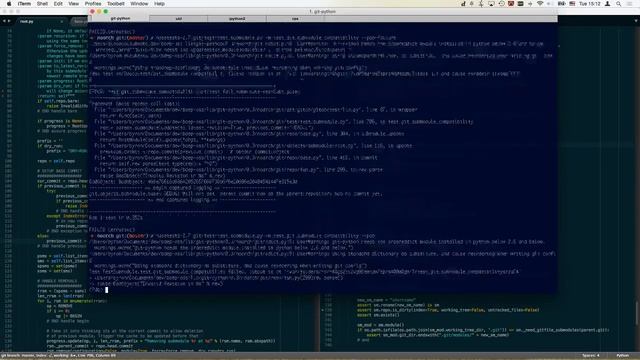This screenshot has height=360, width=640.
Task: Open the input source flag menu
Action: click(x=572, y=4)
